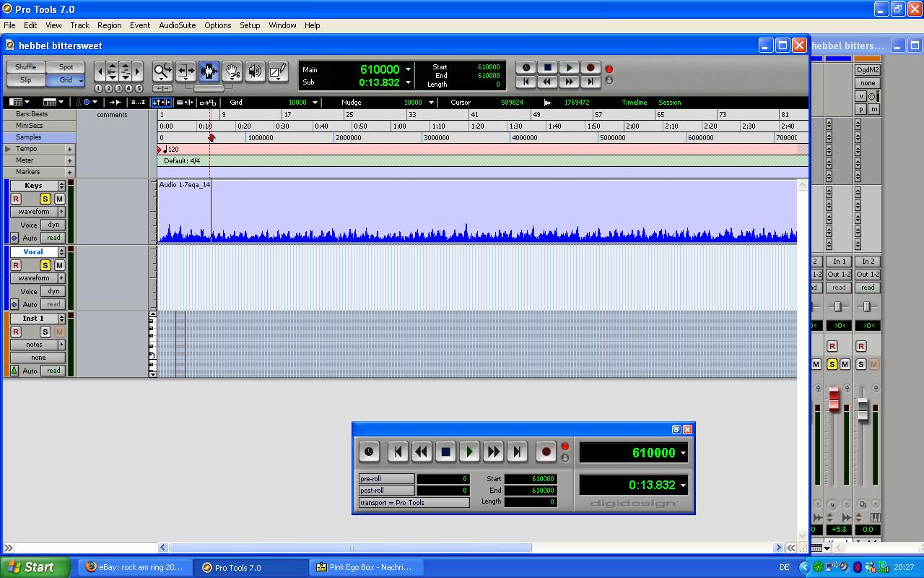Screen dimensions: 924x578
Task: Click Record button in floating Transport window
Action: (x=546, y=452)
